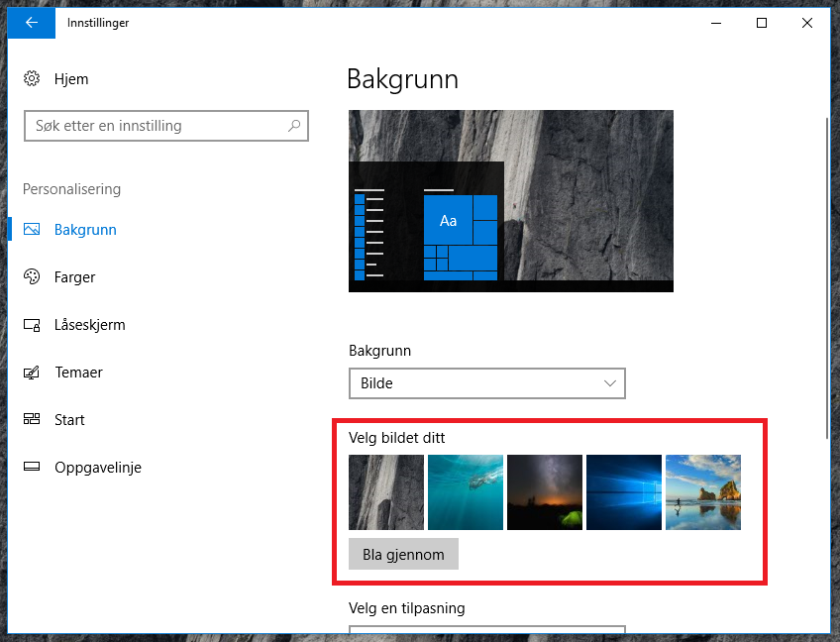Minimize the Innstillinger window
Screen dimensions: 840x642
point(716,23)
